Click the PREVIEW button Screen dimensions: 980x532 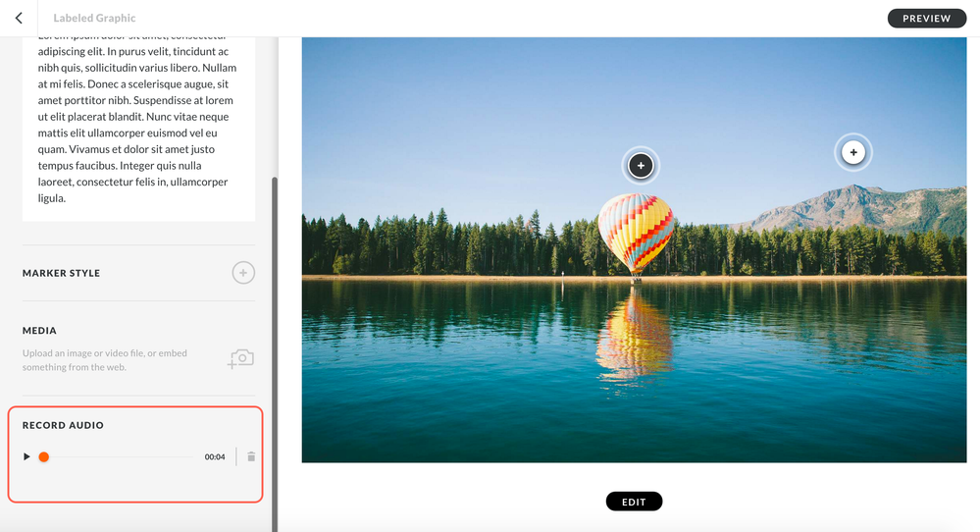tap(927, 18)
